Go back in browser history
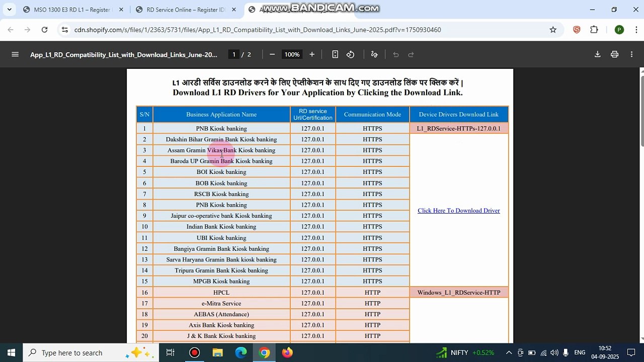Screen dimensions: 644x362 coord(11,30)
